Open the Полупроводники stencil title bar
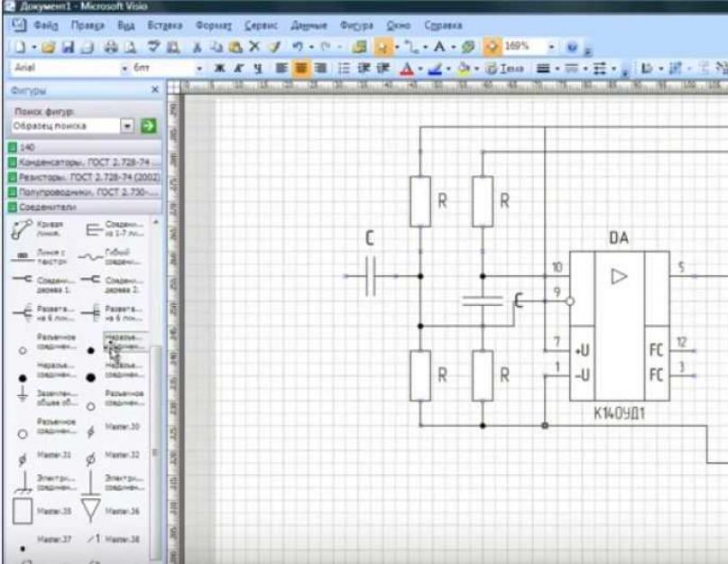Screen dimensions: 728x564 (84, 192)
